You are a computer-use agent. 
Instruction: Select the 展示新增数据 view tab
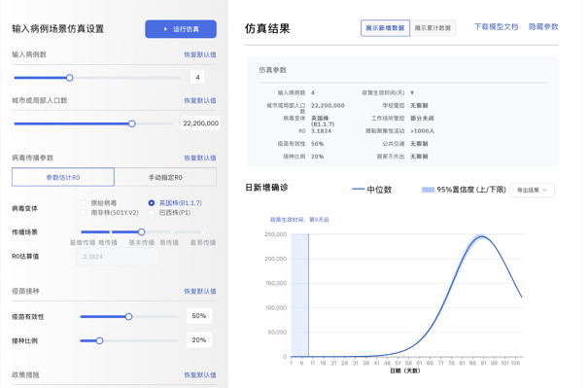point(385,28)
